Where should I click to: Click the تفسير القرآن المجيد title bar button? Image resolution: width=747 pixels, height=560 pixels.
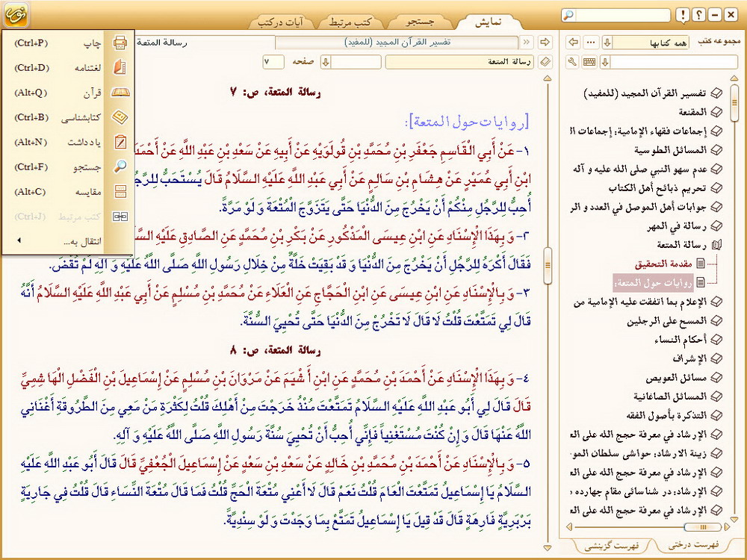pos(397,42)
